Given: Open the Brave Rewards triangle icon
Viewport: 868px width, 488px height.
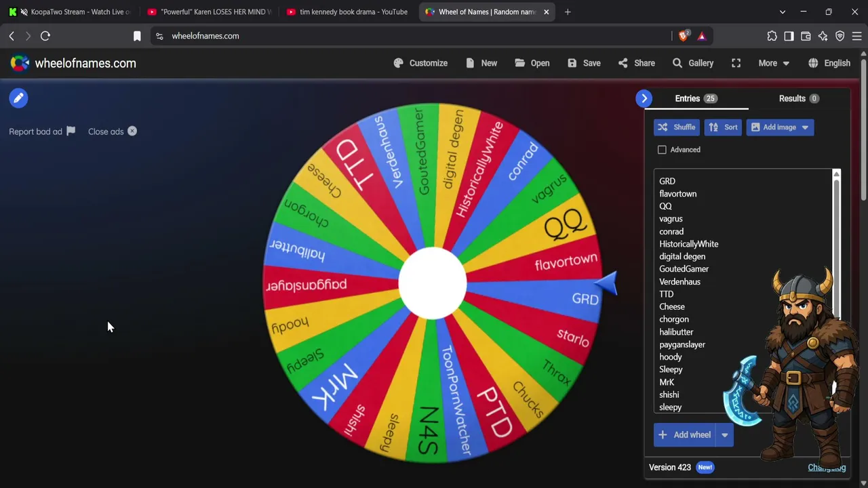Looking at the screenshot, I should [702, 36].
